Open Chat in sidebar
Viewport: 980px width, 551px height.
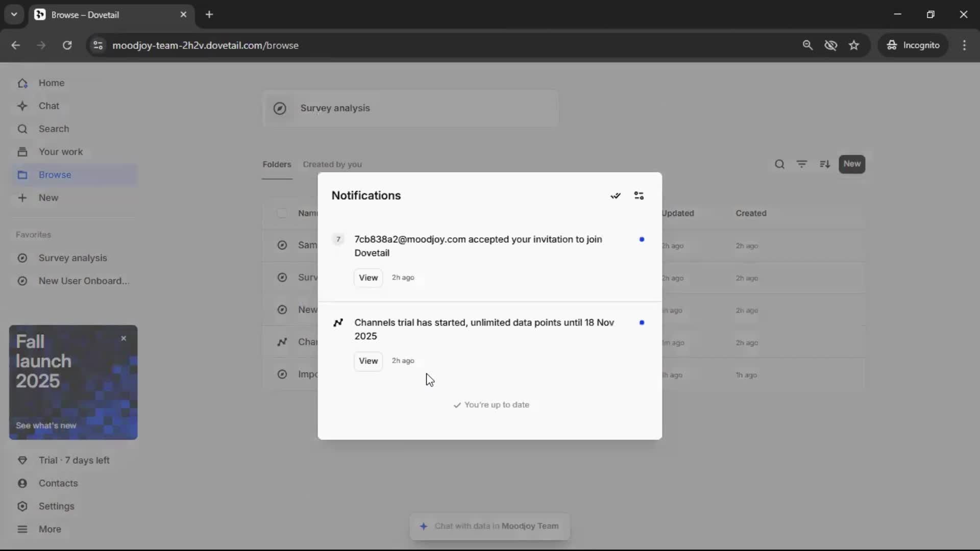[x=49, y=106]
